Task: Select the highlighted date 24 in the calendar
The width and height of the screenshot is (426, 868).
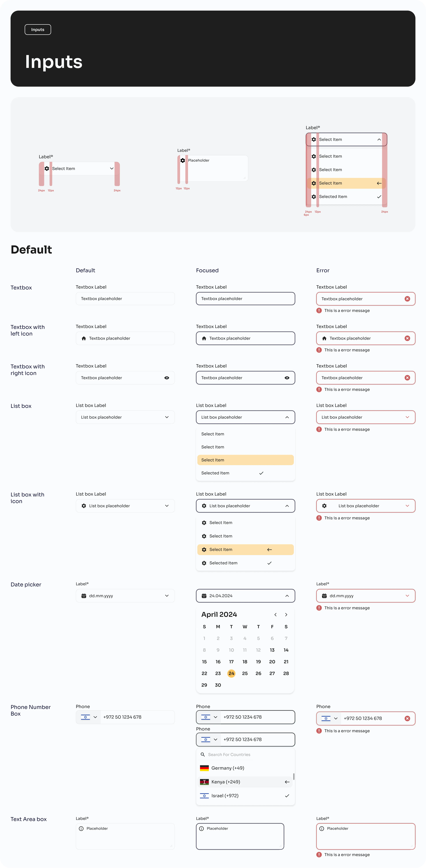Action: coord(231,673)
